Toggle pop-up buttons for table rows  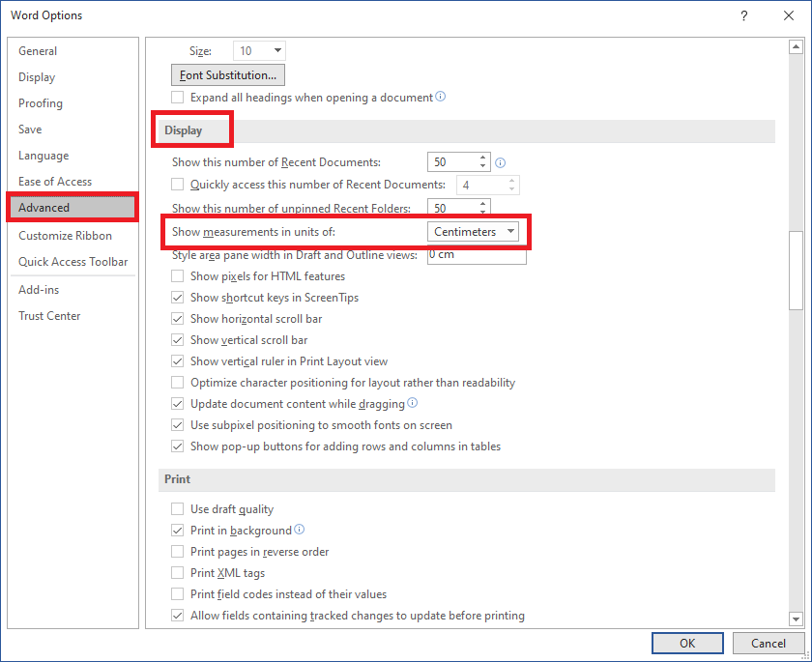pyautogui.click(x=178, y=446)
